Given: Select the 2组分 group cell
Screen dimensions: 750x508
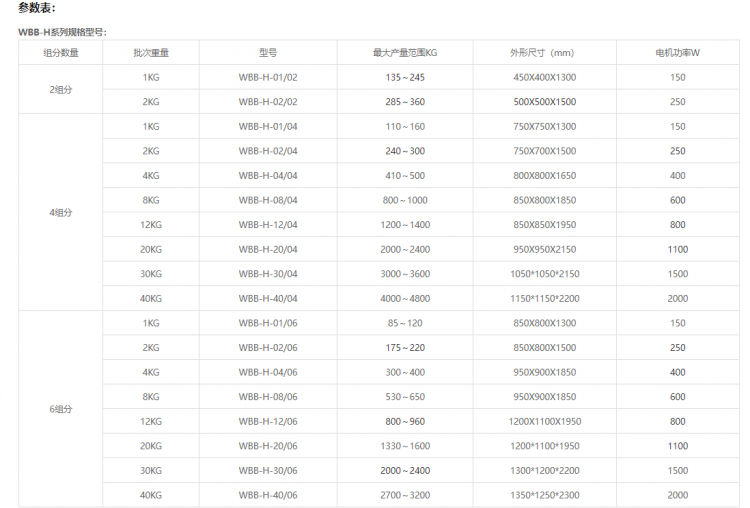Looking at the screenshot, I should [x=60, y=89].
